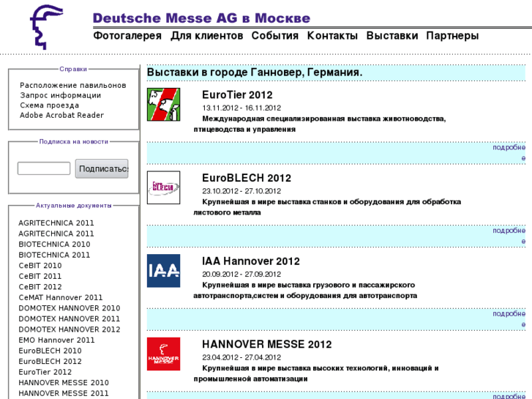The height and width of the screenshot is (399, 532).
Task: Open second AGRITECHNICA 2011 document
Action: (56, 234)
